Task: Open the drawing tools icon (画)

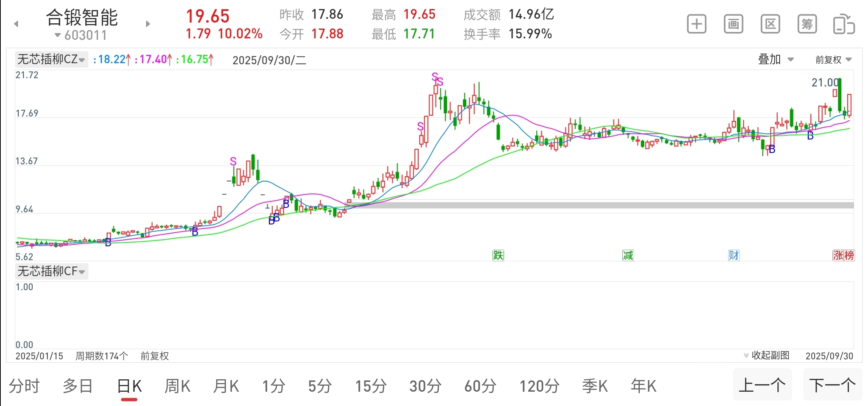Action: pos(733,24)
